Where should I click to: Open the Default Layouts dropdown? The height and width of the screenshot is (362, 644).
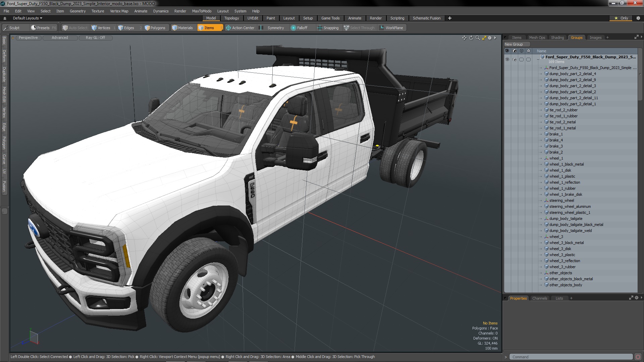(28, 18)
